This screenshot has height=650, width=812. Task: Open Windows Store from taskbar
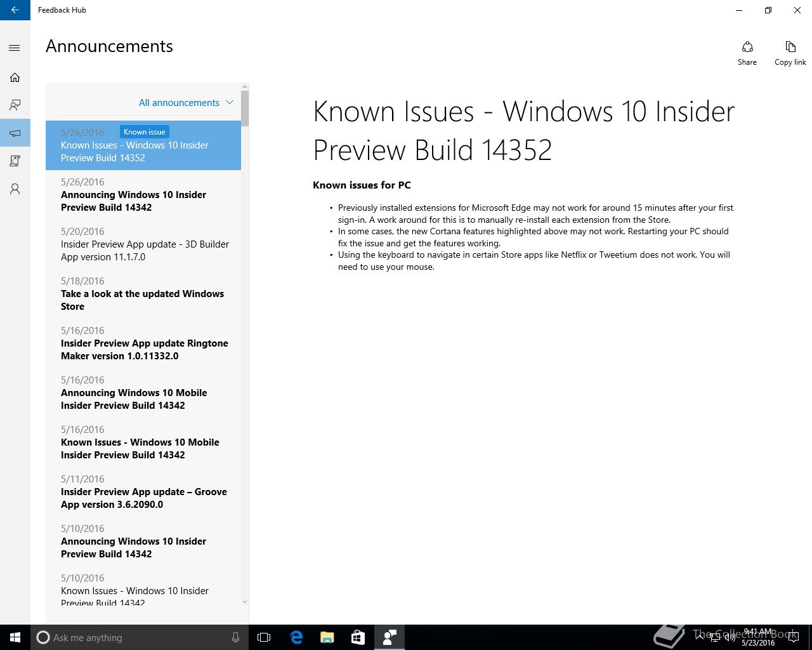coord(358,637)
